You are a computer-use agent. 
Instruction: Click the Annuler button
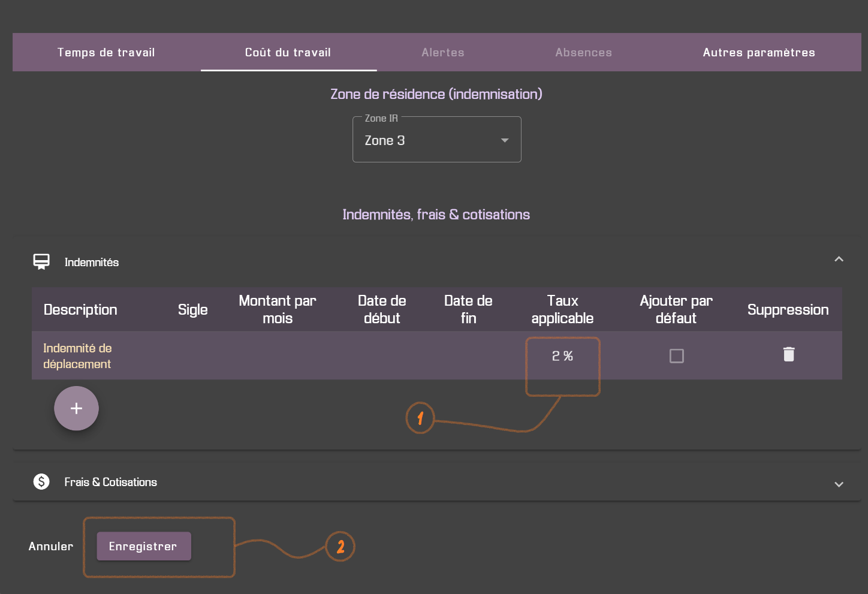[51, 546]
